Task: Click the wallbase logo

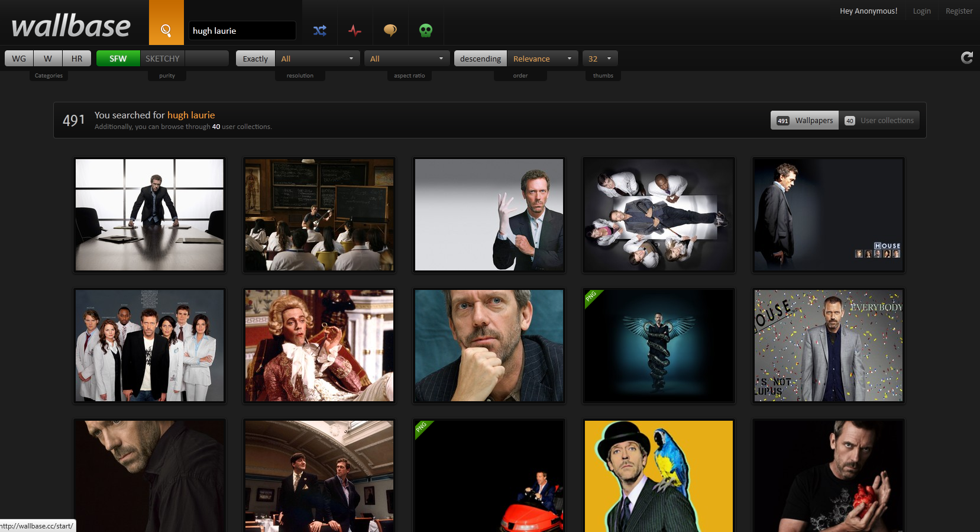Action: coord(71,27)
